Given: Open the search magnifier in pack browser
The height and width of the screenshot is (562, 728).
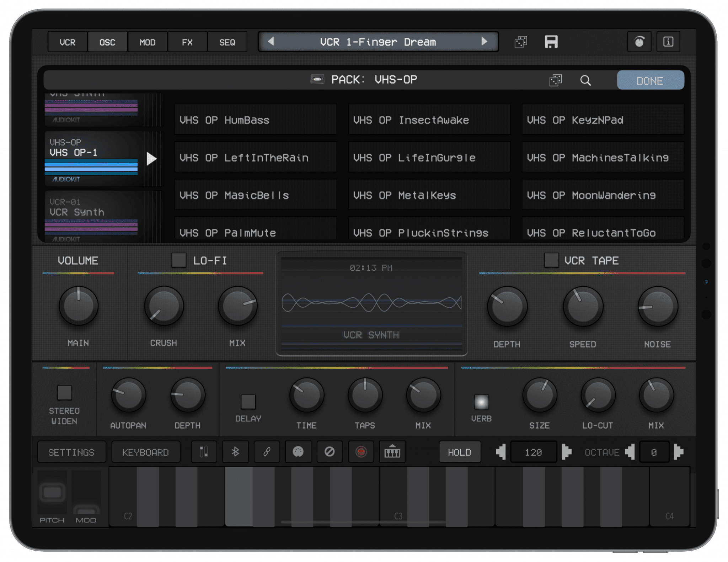Looking at the screenshot, I should click(585, 80).
